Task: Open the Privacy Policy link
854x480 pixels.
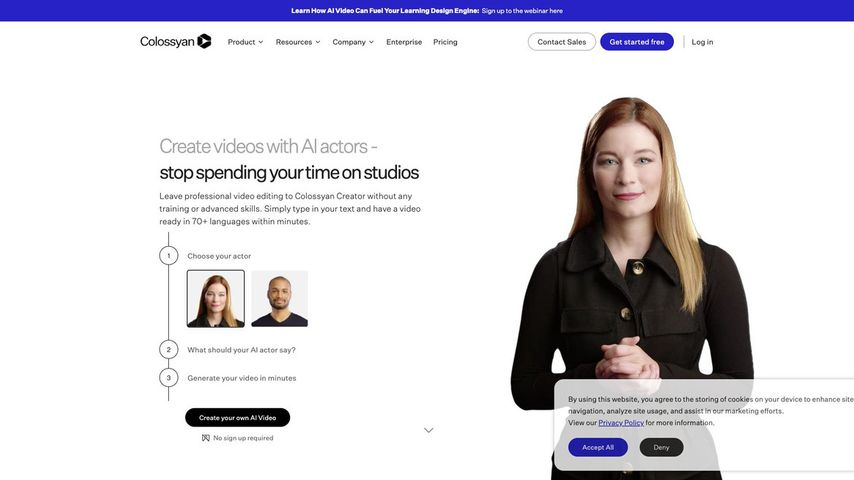Action: (621, 423)
